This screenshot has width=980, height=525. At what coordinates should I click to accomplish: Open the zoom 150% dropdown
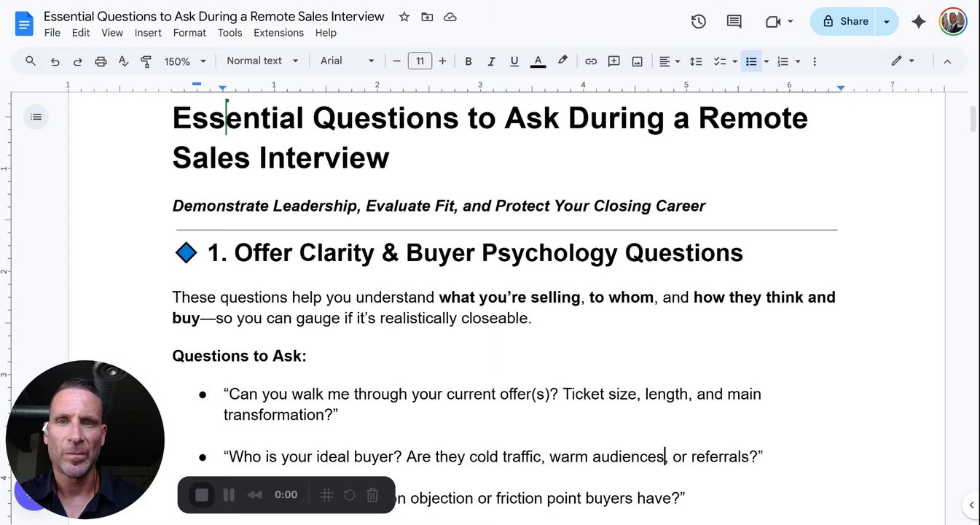tap(185, 61)
